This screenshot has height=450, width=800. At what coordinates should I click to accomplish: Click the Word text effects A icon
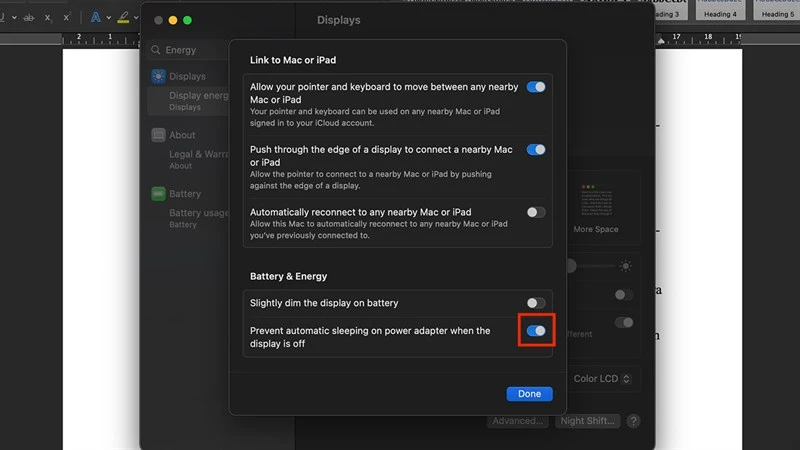point(95,17)
